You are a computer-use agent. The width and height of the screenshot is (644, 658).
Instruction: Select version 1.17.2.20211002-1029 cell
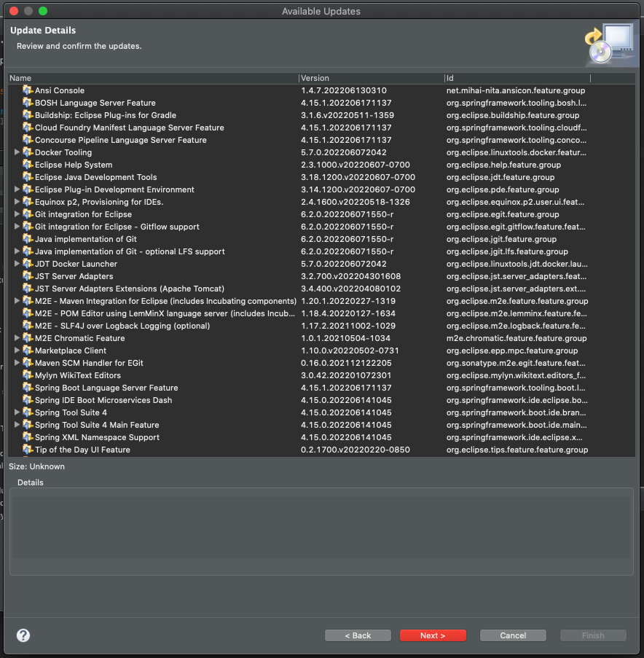pyautogui.click(x=348, y=326)
